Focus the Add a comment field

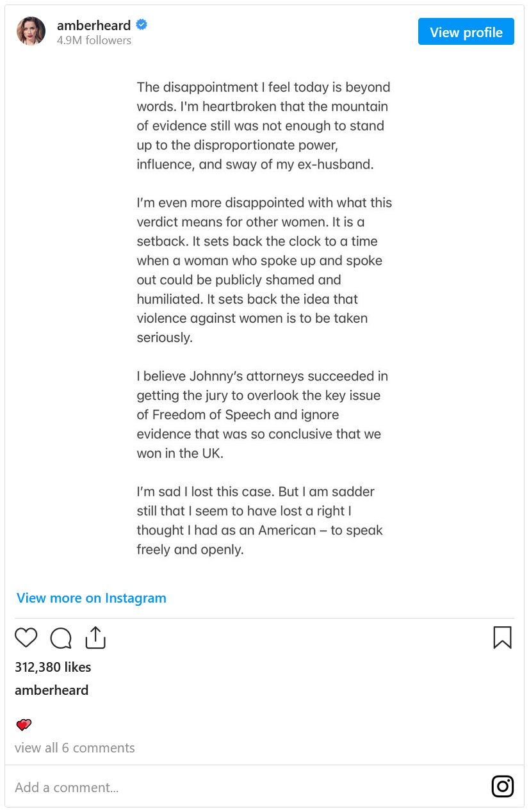point(243,787)
